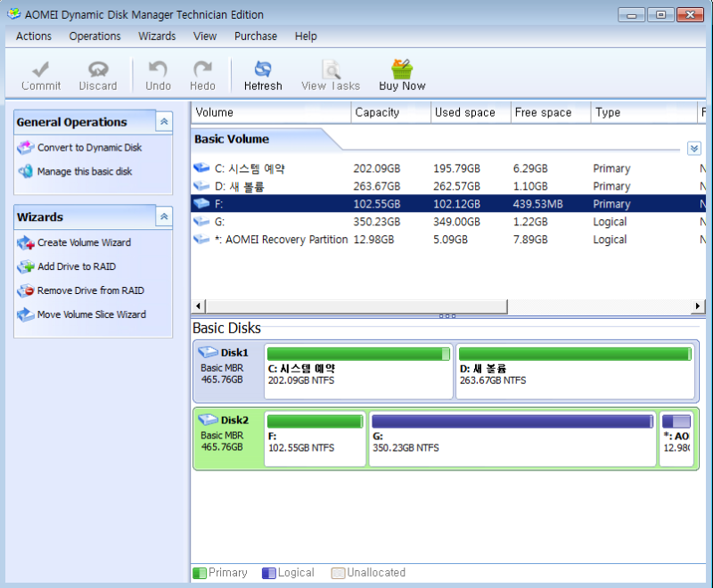Click Move Volume Slice Wizard link
This screenshot has height=588, width=713.
(92, 314)
